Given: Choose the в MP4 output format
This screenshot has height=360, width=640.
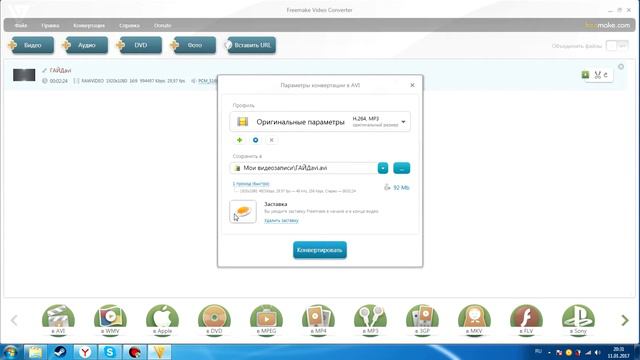Looking at the screenshot, I should pos(318,320).
